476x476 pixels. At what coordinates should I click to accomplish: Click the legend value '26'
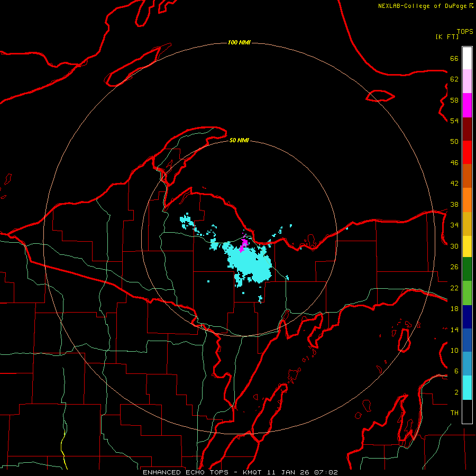(x=454, y=267)
